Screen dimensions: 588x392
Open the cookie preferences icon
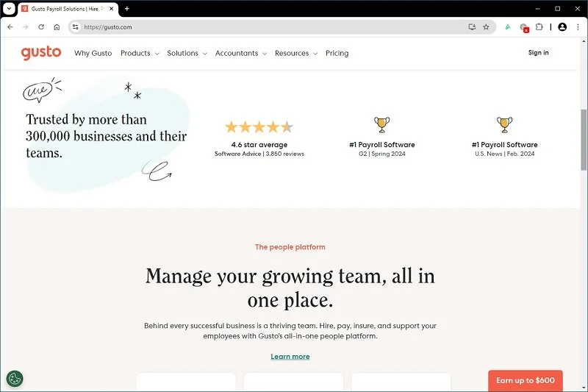click(15, 379)
